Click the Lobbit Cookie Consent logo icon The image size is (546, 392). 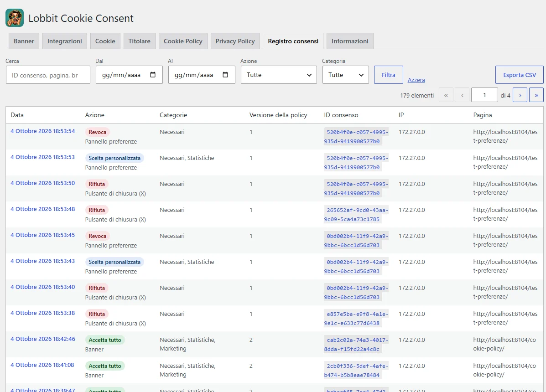(x=15, y=18)
